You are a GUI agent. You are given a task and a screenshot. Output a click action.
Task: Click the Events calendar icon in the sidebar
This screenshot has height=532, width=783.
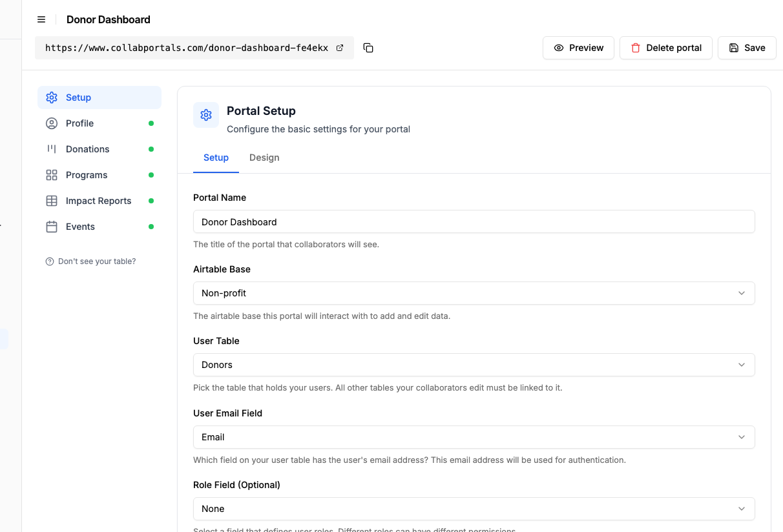[x=52, y=227]
